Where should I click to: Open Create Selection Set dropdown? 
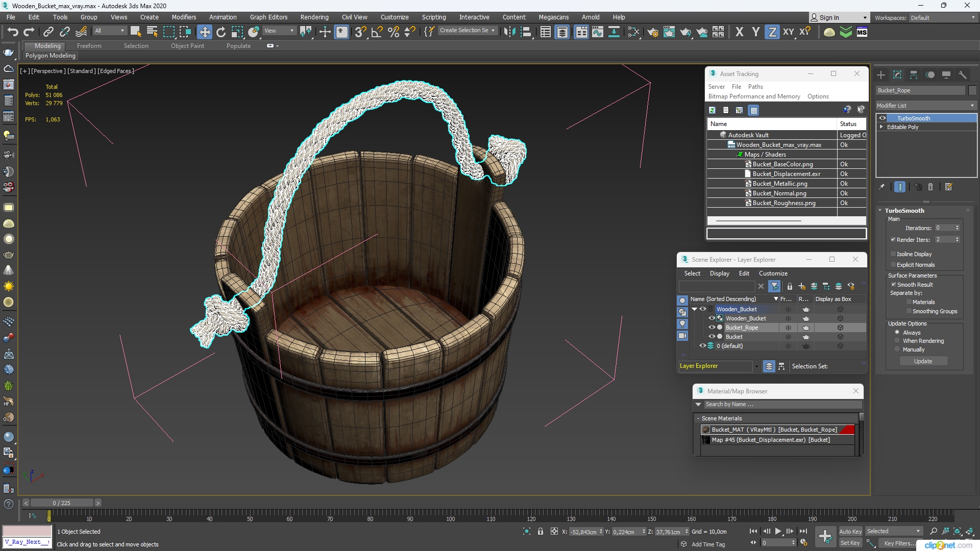click(467, 31)
